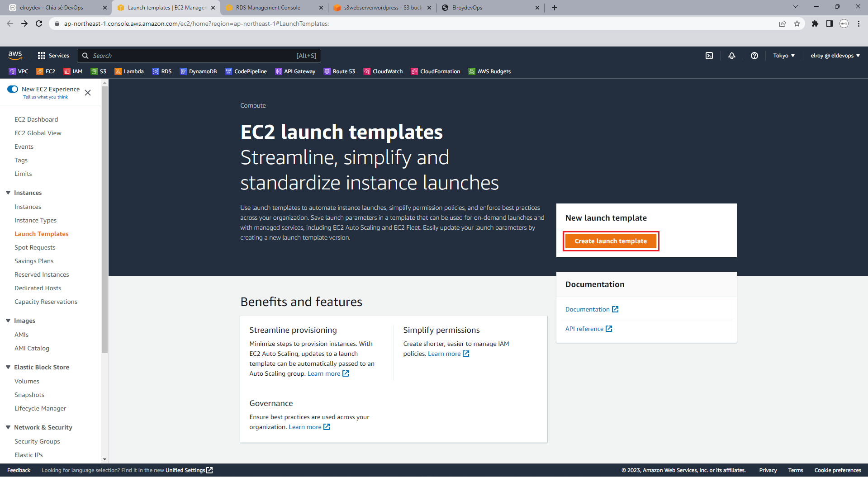Open the Privacy link in footer
The image size is (868, 477).
click(768, 470)
